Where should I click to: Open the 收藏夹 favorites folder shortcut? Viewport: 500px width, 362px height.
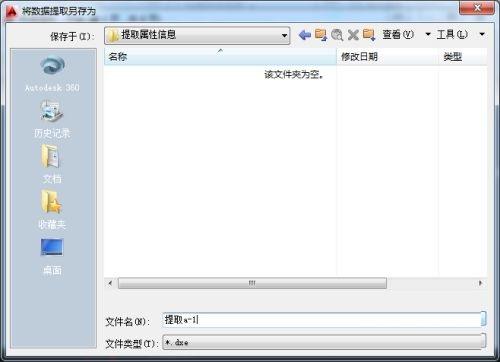[x=52, y=210]
